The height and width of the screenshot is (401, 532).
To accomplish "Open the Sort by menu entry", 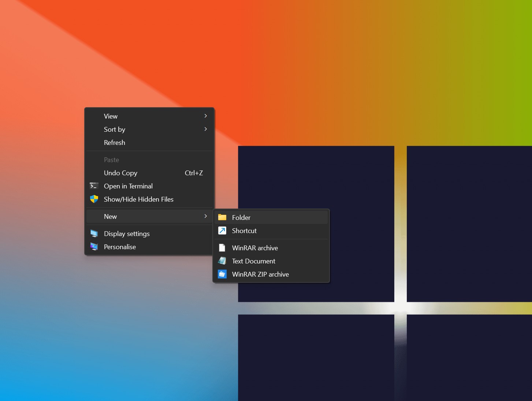I will coord(149,129).
